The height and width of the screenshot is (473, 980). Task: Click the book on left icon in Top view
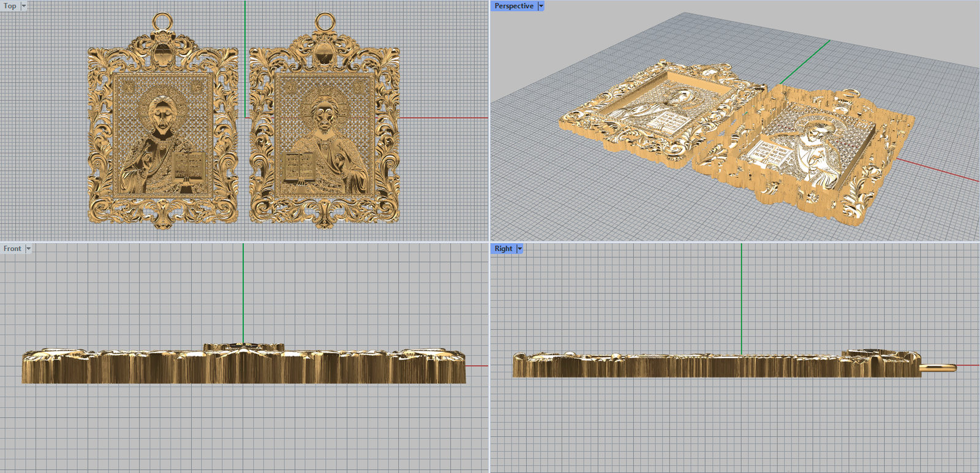point(189,166)
